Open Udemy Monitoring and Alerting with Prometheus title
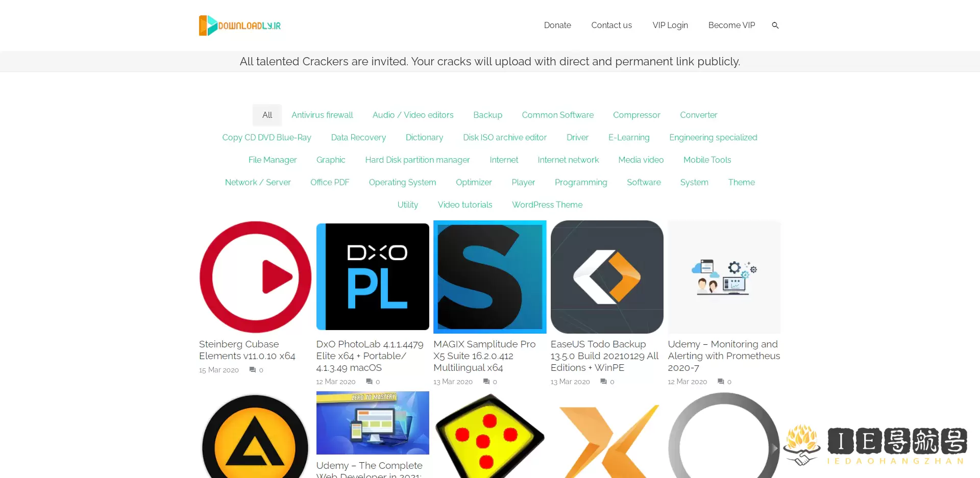The height and width of the screenshot is (478, 980). pos(724,356)
